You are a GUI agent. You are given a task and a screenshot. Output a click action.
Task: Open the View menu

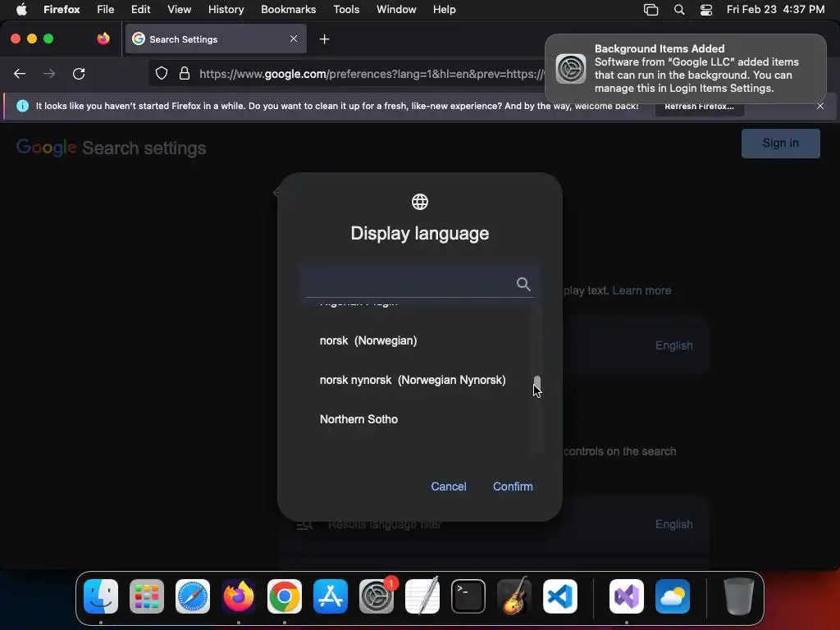(179, 9)
